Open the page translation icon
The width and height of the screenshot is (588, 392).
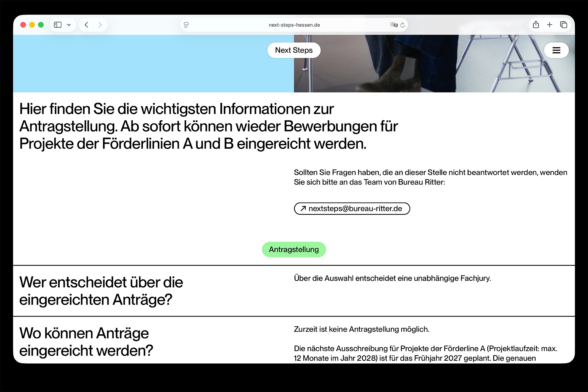pos(394,25)
